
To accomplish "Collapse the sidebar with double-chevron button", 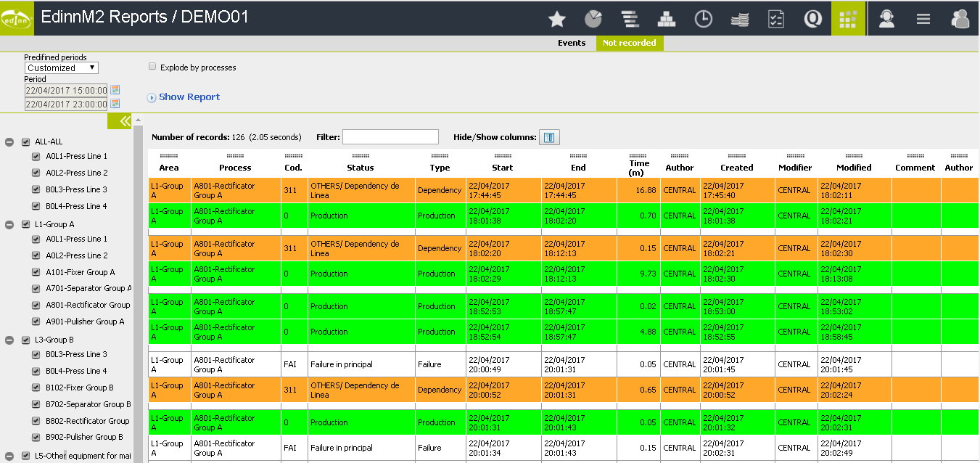I will (120, 121).
